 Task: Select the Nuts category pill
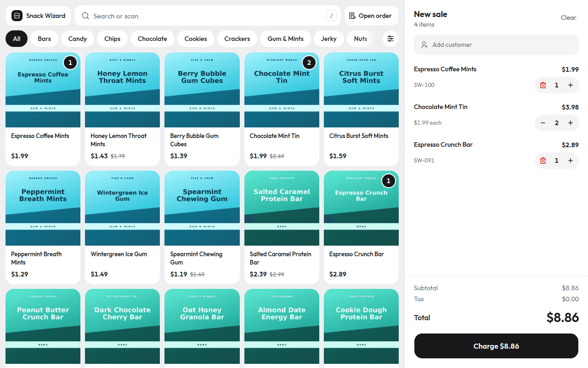pyautogui.click(x=361, y=39)
